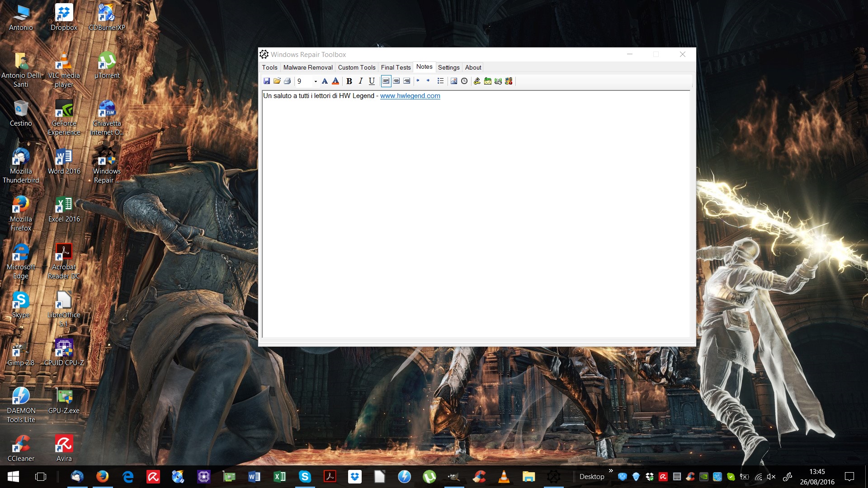This screenshot has width=868, height=488.
Task: Select the Skype desktop shortcut
Action: [21, 305]
